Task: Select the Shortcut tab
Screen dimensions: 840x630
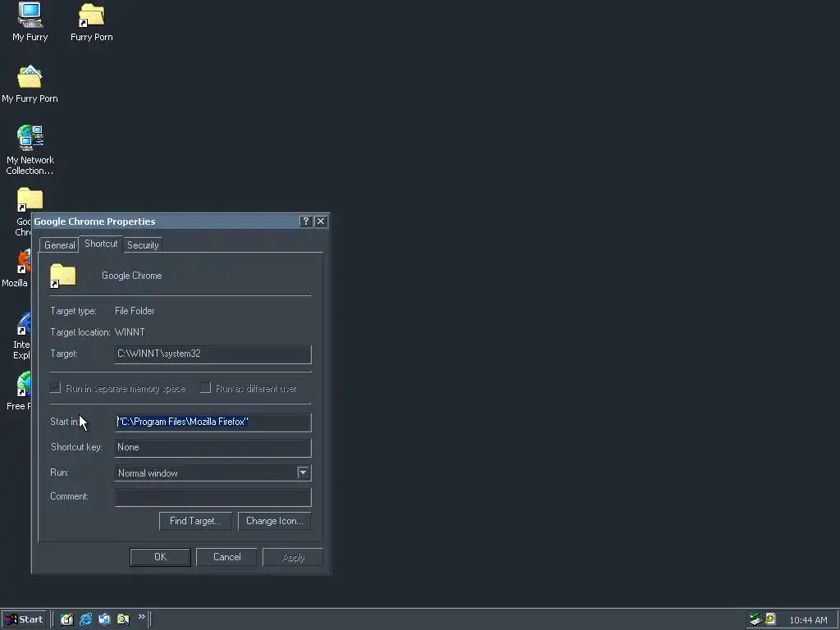Action: [x=101, y=244]
